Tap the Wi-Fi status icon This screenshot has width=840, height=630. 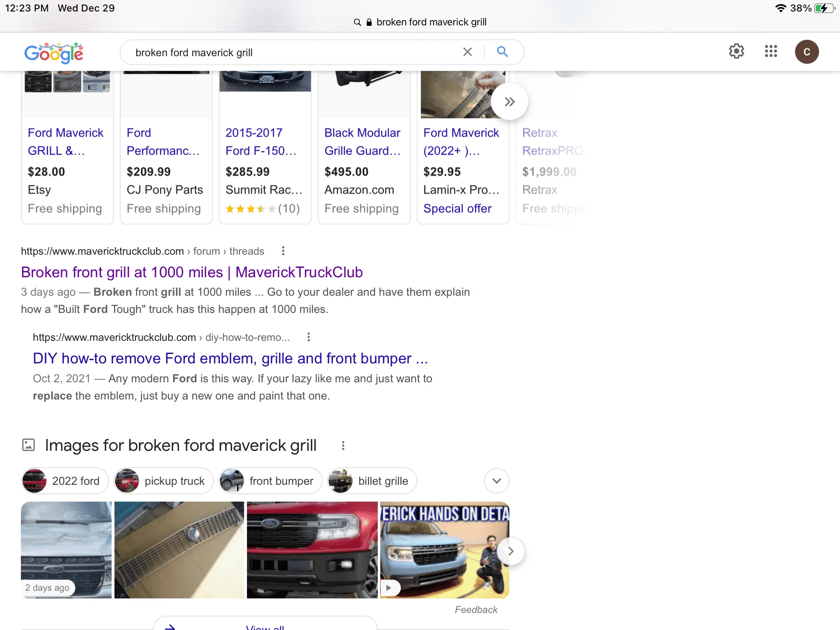coord(781,8)
